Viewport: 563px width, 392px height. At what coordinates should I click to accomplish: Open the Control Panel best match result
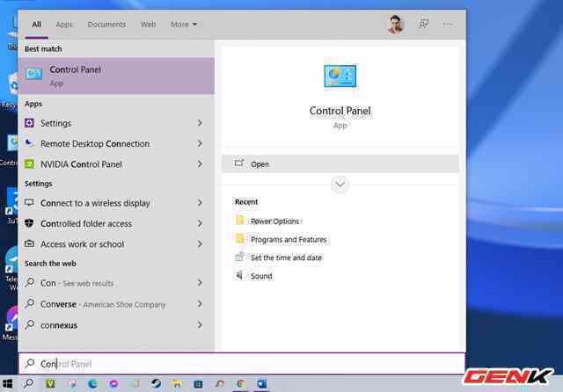(116, 76)
